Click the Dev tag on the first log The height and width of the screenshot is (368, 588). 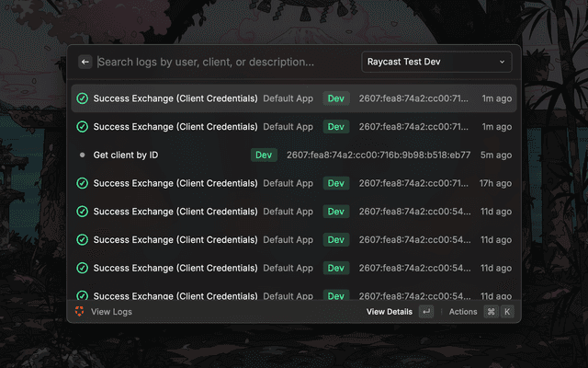click(336, 98)
